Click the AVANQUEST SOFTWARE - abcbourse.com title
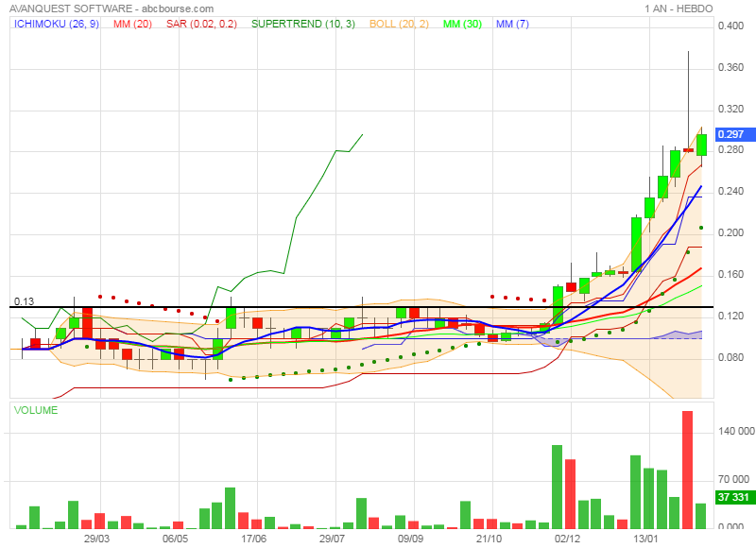The image size is (756, 548). [x=112, y=9]
